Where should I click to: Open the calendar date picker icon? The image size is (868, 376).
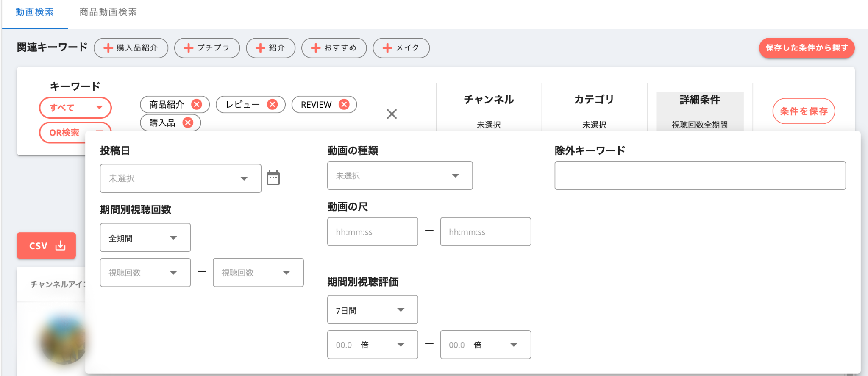tap(273, 178)
